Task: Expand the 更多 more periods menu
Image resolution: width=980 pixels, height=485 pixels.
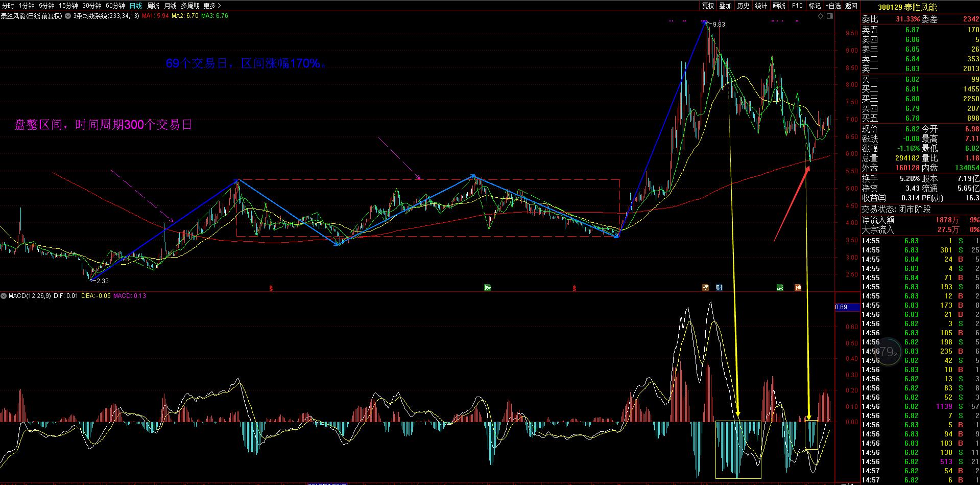Action: (x=212, y=6)
